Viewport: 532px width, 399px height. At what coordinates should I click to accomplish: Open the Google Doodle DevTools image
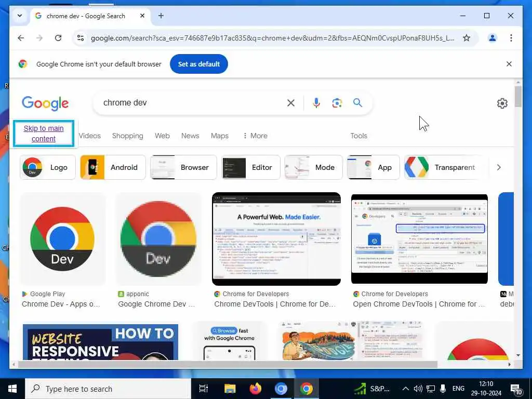(351, 341)
